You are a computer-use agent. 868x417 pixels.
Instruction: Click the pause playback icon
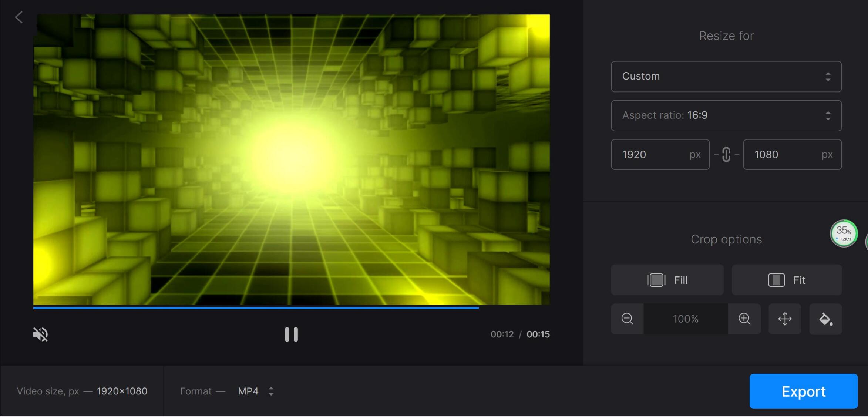click(x=291, y=334)
